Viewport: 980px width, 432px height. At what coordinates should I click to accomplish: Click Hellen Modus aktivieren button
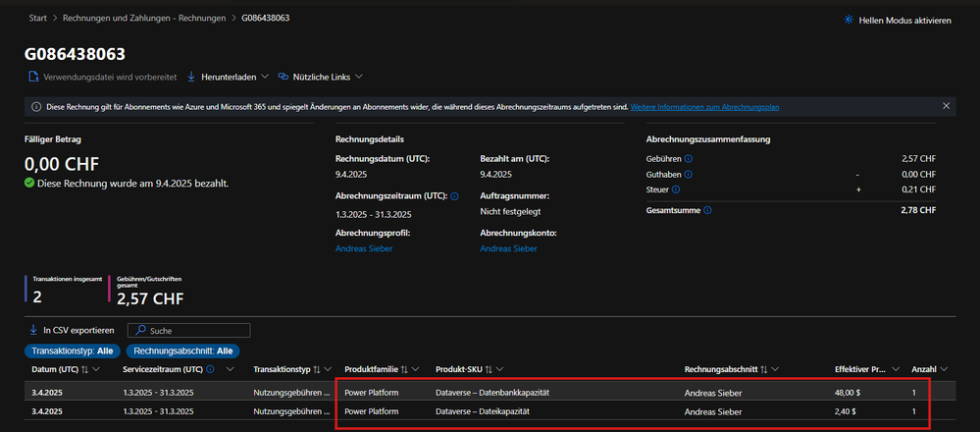(x=898, y=21)
